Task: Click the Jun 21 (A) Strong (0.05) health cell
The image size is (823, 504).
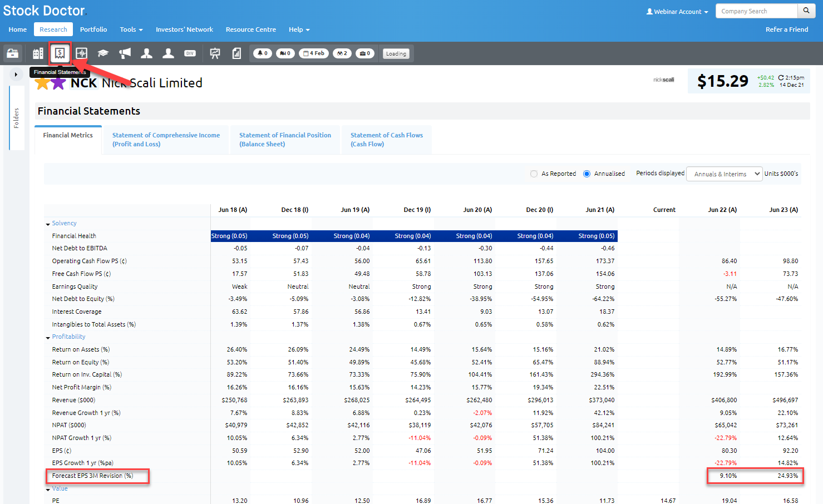Action: coord(598,236)
